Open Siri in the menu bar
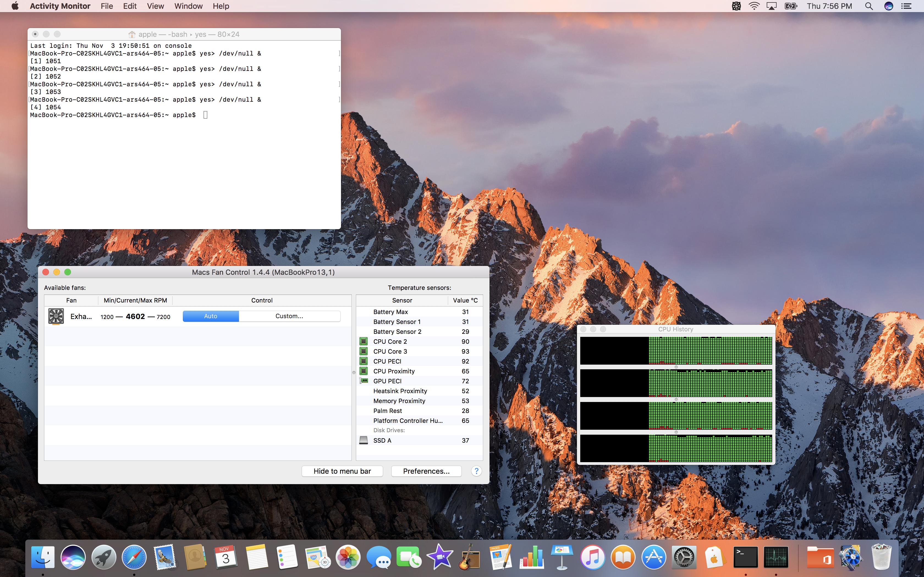The image size is (924, 577). tap(889, 6)
